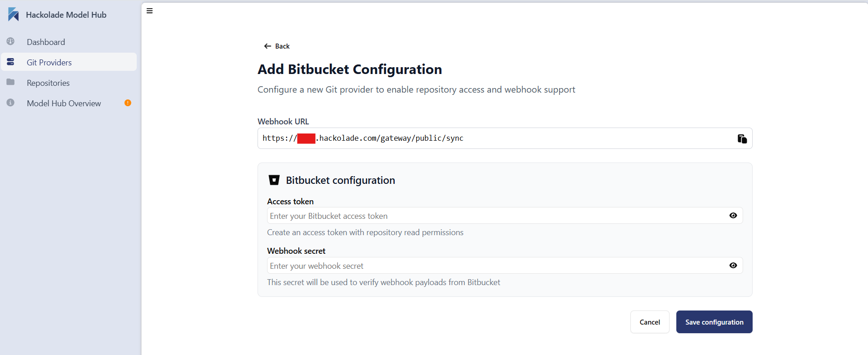Click the Model Hub Overview info icon
The width and height of the screenshot is (868, 355).
[x=10, y=103]
